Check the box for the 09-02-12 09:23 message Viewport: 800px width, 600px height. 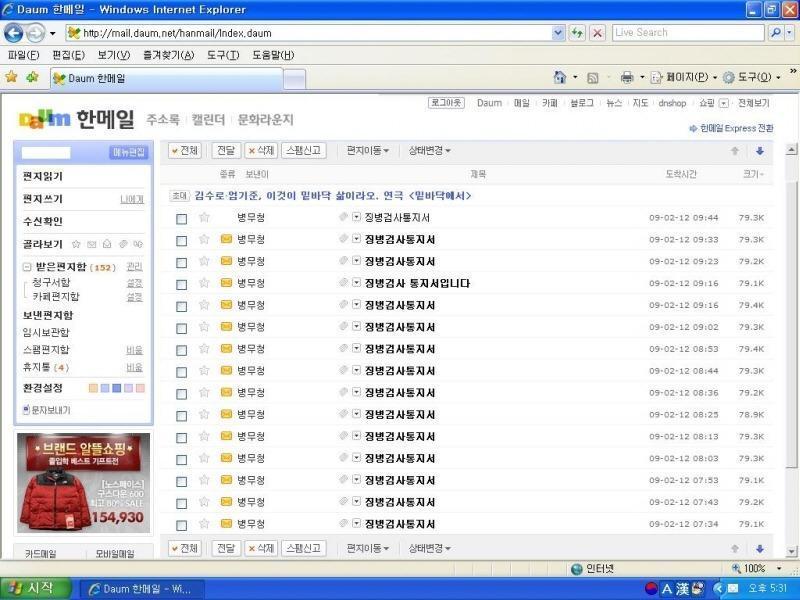pyautogui.click(x=181, y=263)
